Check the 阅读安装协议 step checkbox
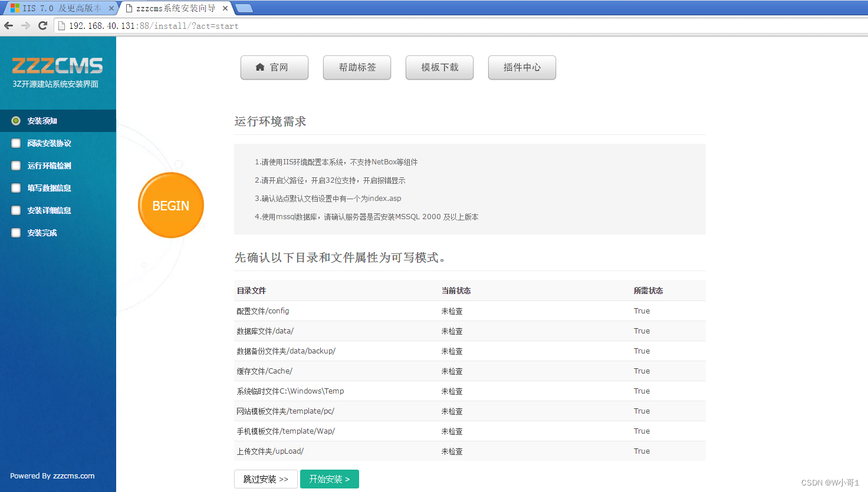 pos(15,143)
